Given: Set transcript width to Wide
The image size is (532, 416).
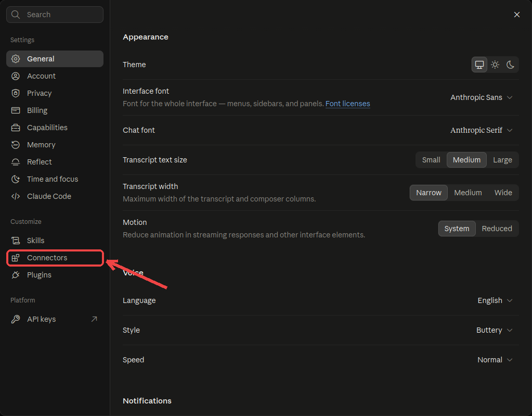Looking at the screenshot, I should click(503, 193).
